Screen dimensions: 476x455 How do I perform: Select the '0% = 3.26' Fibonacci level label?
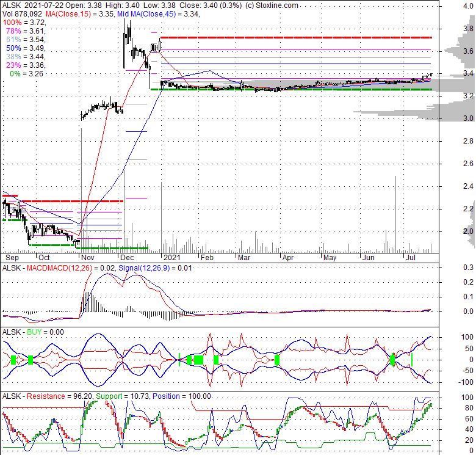point(26,74)
